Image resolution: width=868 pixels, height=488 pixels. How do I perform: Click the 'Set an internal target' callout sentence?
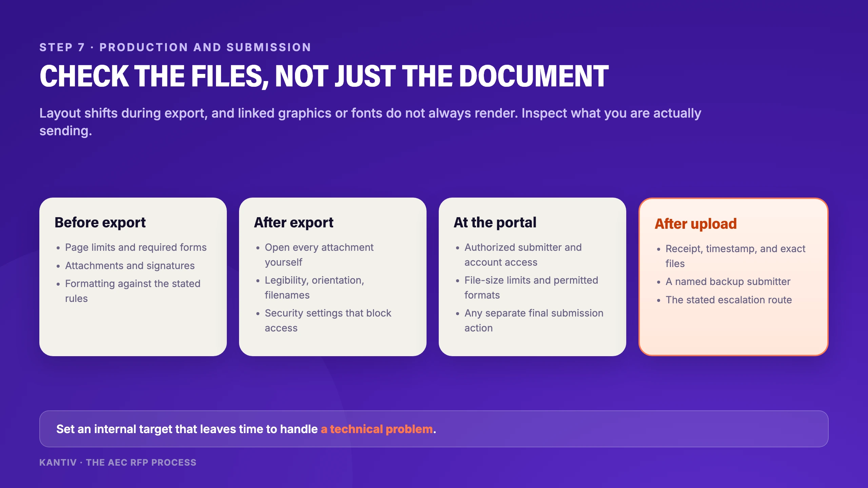point(246,429)
